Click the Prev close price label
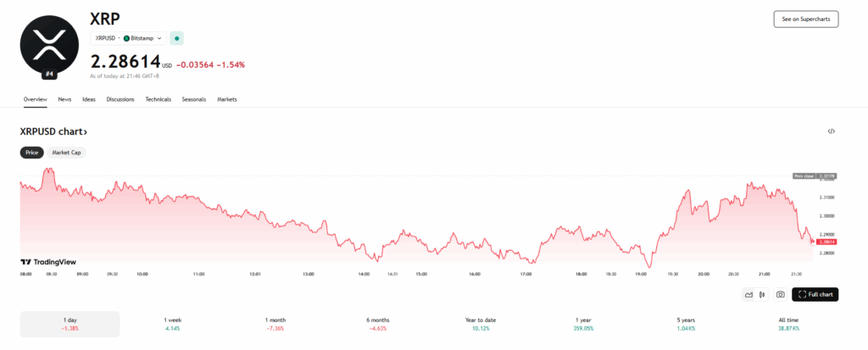 click(x=815, y=175)
